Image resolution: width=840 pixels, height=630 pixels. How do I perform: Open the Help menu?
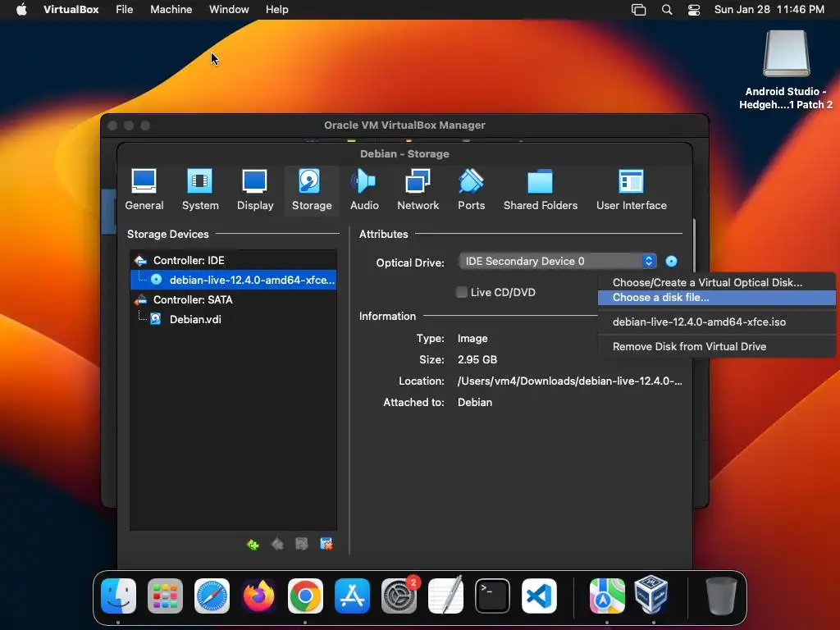pos(277,10)
